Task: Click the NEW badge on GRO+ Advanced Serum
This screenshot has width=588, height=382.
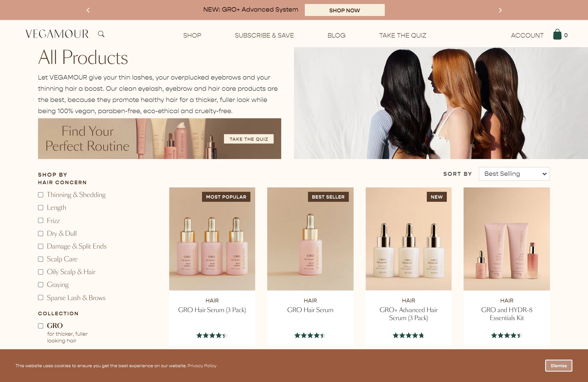Action: pyautogui.click(x=437, y=197)
